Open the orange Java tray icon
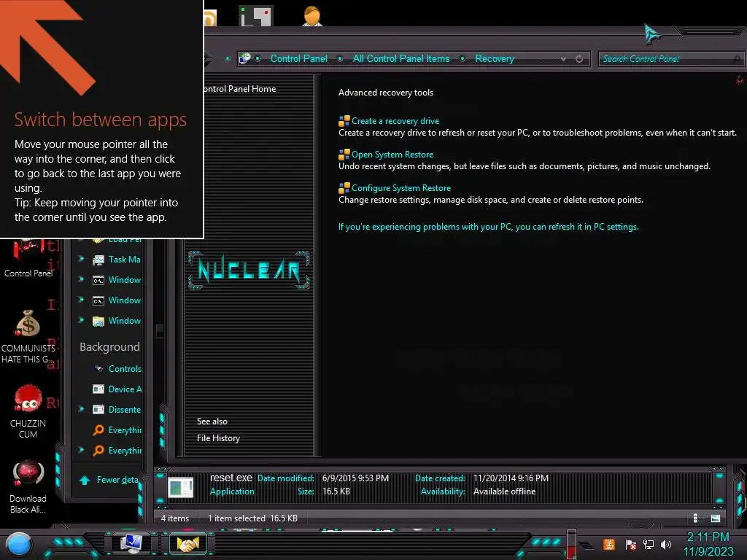 [x=609, y=544]
